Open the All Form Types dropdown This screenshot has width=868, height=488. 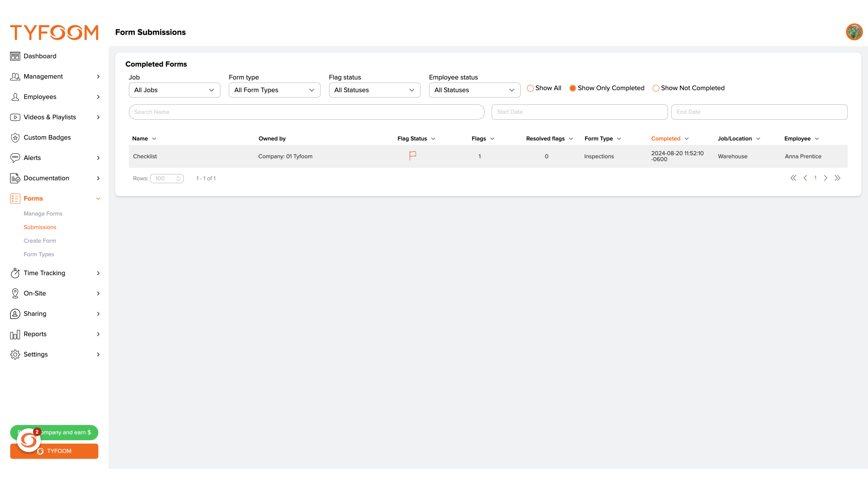[274, 90]
